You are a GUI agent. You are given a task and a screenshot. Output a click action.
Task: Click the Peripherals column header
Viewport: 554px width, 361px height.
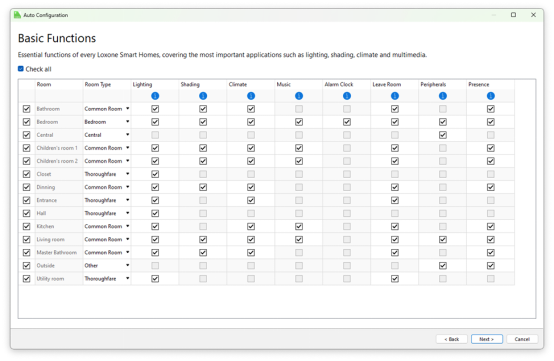(x=442, y=84)
